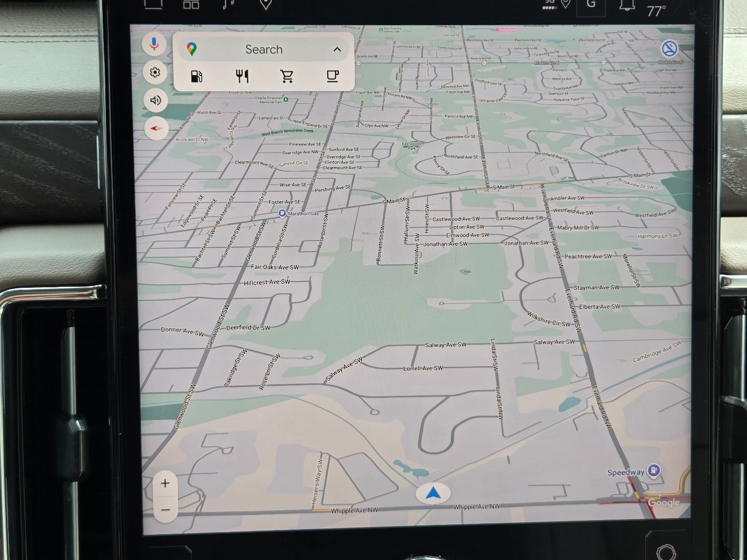Zoom in with the plus button
747x560 pixels.
pyautogui.click(x=165, y=483)
